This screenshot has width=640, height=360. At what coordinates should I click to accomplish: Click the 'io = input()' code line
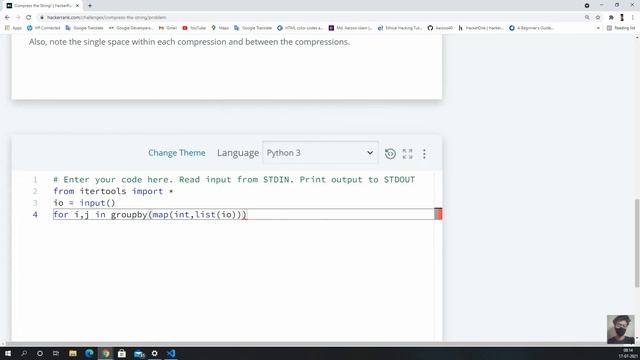click(x=84, y=203)
